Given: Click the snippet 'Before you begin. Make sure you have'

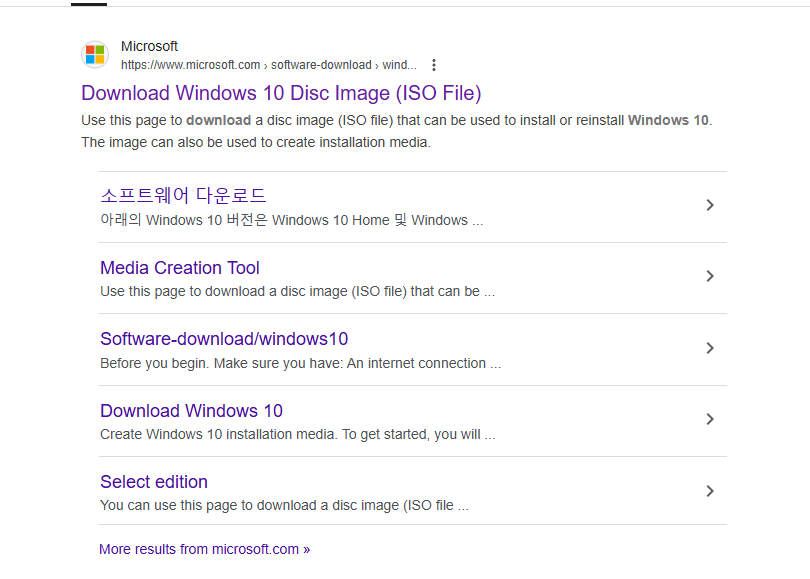Looking at the screenshot, I should [x=301, y=363].
